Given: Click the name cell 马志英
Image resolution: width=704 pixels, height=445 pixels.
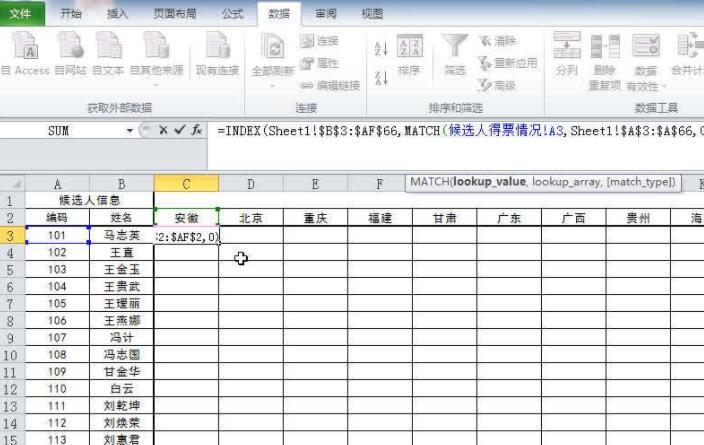Looking at the screenshot, I should pyautogui.click(x=121, y=235).
